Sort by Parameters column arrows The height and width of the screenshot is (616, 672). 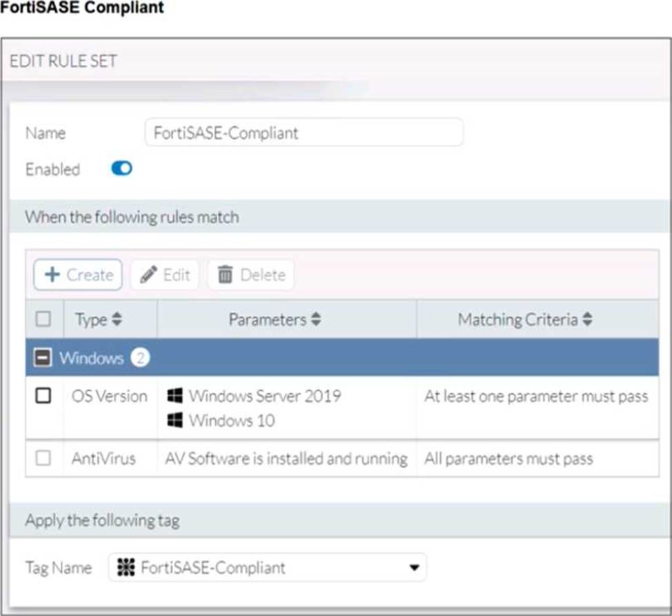click(x=316, y=319)
